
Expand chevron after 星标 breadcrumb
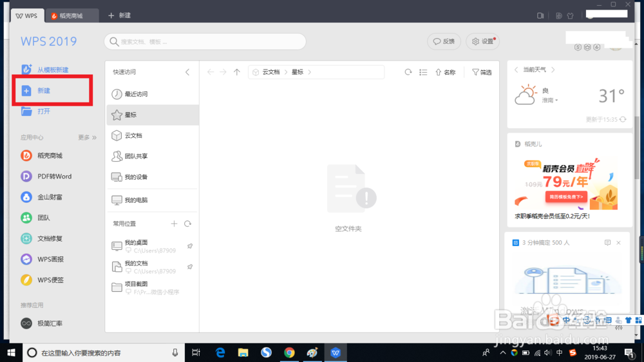tap(310, 72)
